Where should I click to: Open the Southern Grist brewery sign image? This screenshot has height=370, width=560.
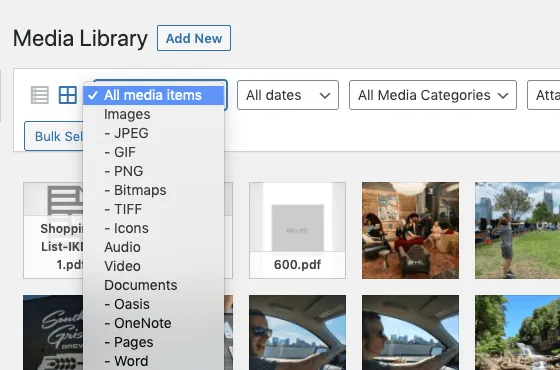coord(53,332)
